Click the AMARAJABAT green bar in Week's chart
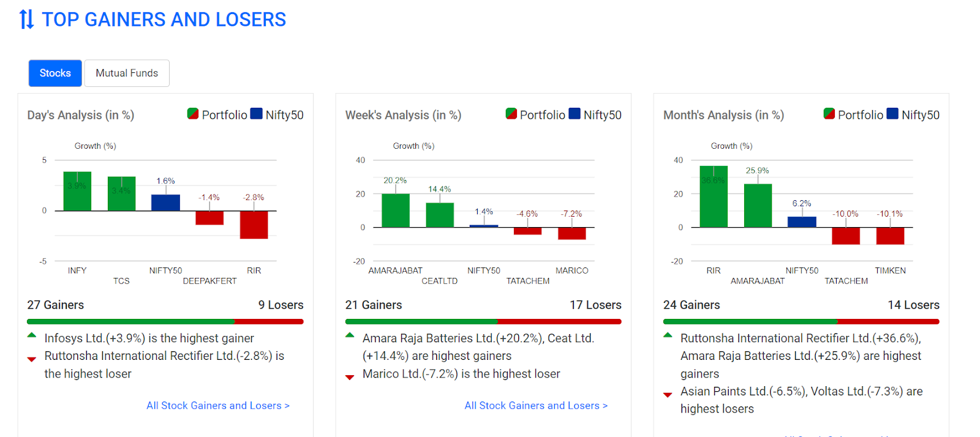 tap(396, 211)
